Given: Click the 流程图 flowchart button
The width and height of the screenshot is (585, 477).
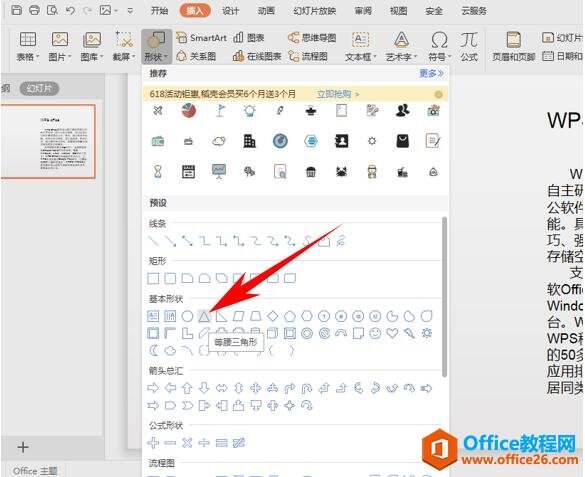Looking at the screenshot, I should tap(308, 56).
